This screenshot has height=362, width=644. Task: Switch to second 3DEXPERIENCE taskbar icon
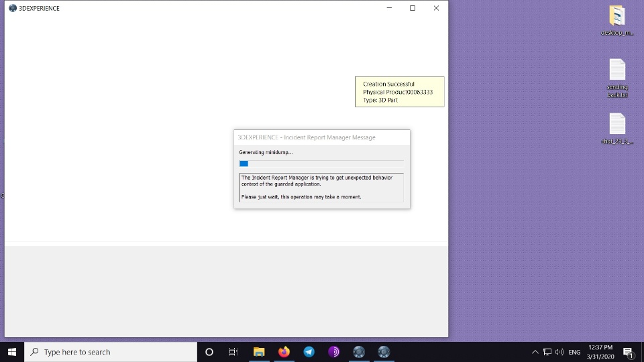point(384,352)
